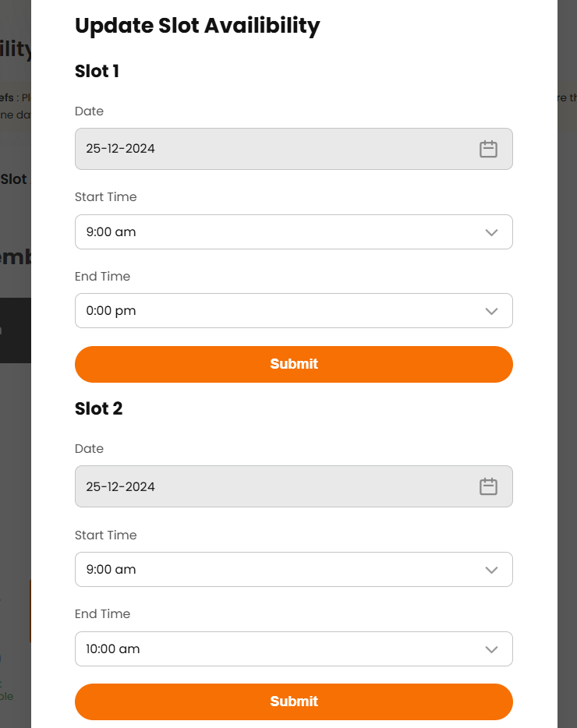
Task: Click the chevron arrow of Slot 2 End Time
Action: point(491,649)
